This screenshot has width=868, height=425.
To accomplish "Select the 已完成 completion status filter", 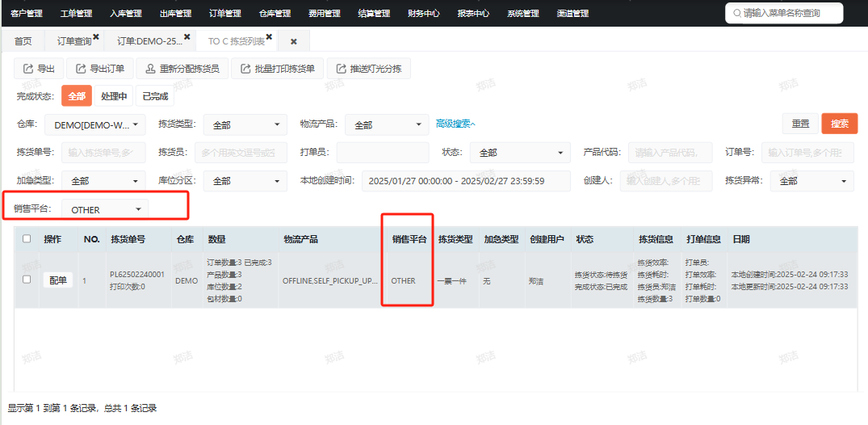I will (x=155, y=96).
